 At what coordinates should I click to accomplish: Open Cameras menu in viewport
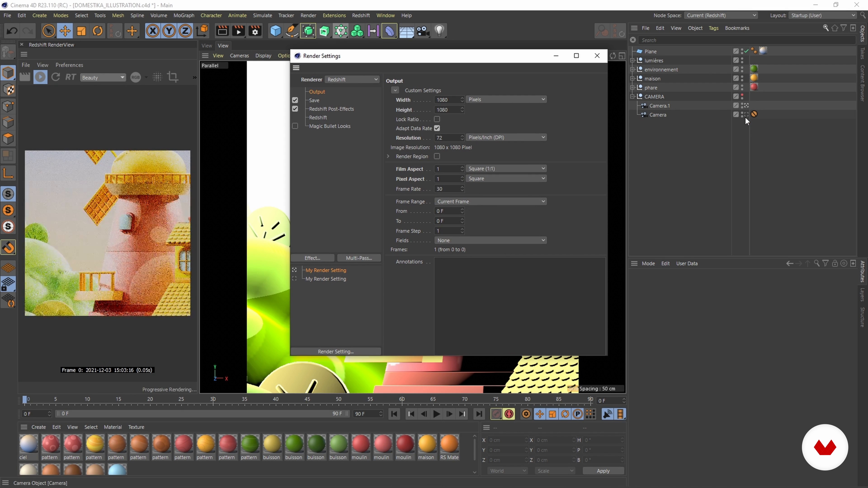pos(239,56)
